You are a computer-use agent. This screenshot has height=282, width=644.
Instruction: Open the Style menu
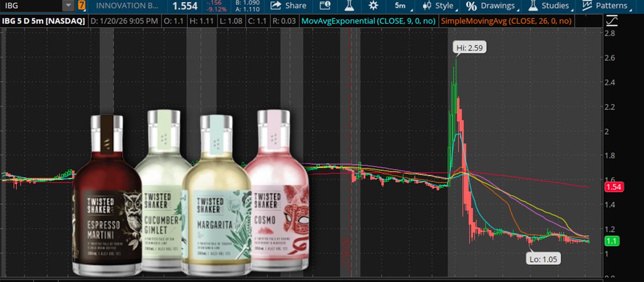point(439,6)
